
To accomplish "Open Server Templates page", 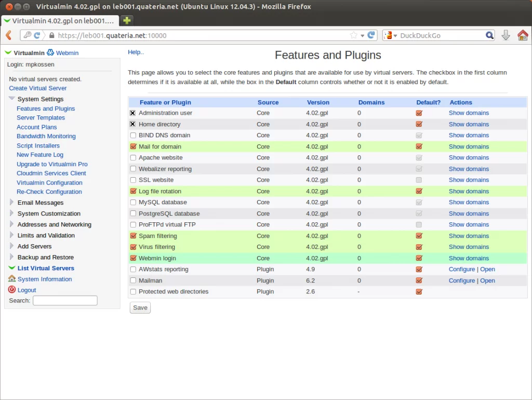I will pyautogui.click(x=41, y=118).
